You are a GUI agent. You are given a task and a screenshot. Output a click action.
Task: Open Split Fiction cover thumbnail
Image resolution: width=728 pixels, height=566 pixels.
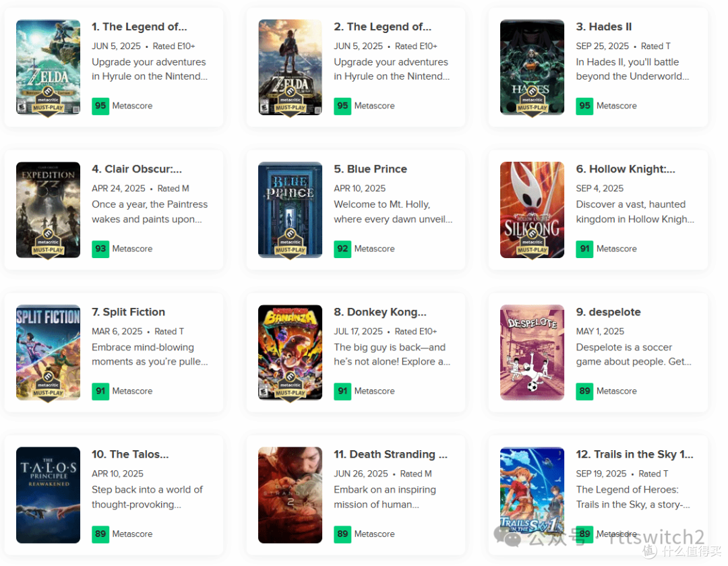point(48,352)
